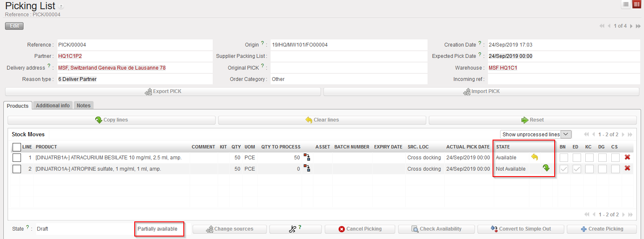Switch to list view icon at top right
644x239 pixels.
(626, 5)
